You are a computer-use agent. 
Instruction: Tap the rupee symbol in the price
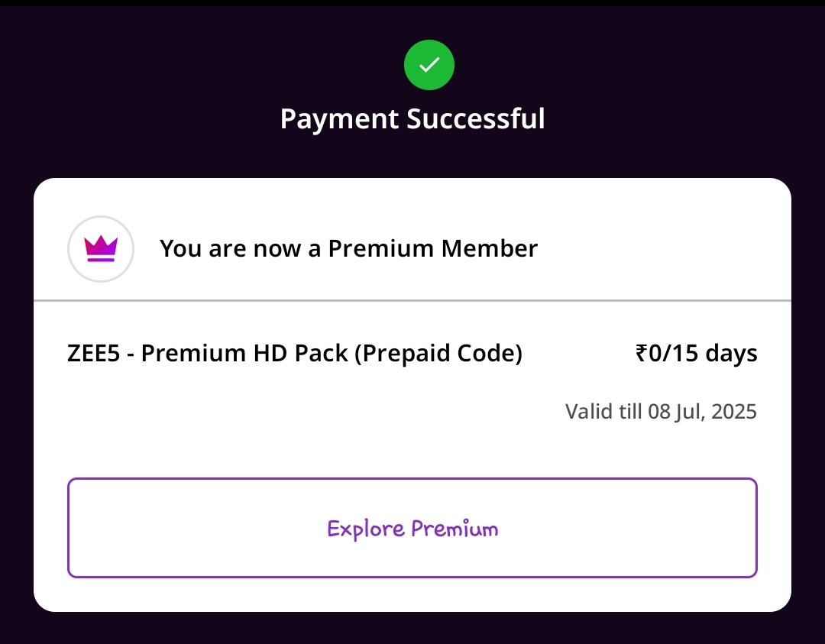coord(642,354)
